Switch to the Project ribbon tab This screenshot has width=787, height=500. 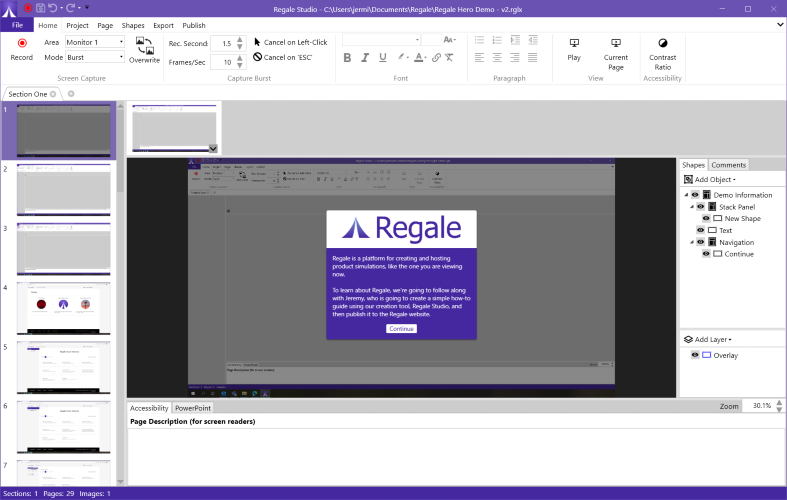(x=77, y=25)
